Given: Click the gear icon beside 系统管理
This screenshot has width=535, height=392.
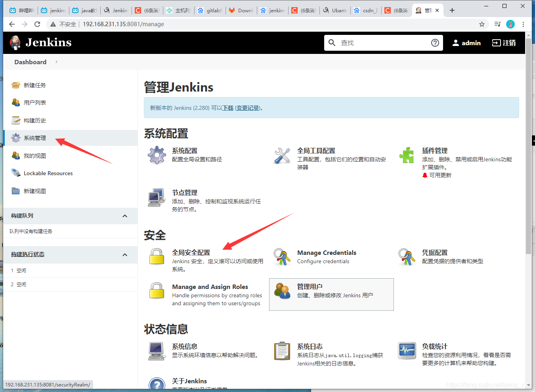Looking at the screenshot, I should pyautogui.click(x=16, y=138).
